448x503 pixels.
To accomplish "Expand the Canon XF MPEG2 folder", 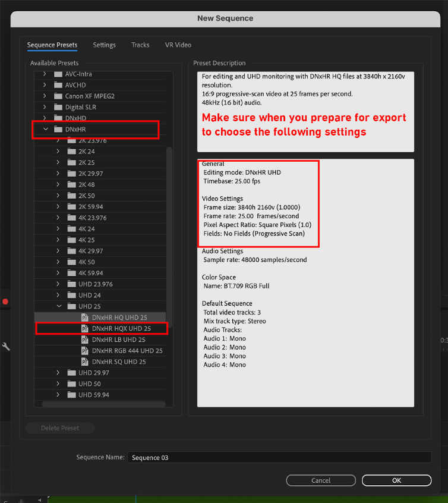I will pos(45,96).
